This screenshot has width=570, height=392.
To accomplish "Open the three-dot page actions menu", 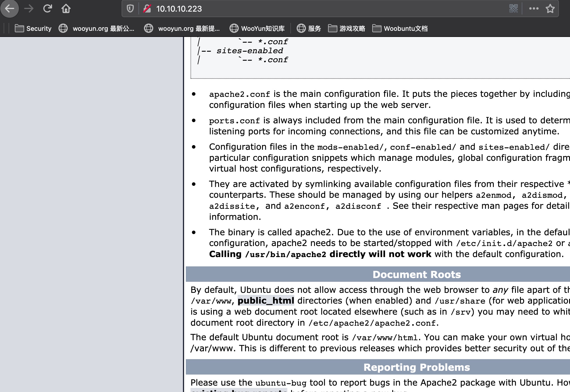I will click(x=534, y=9).
